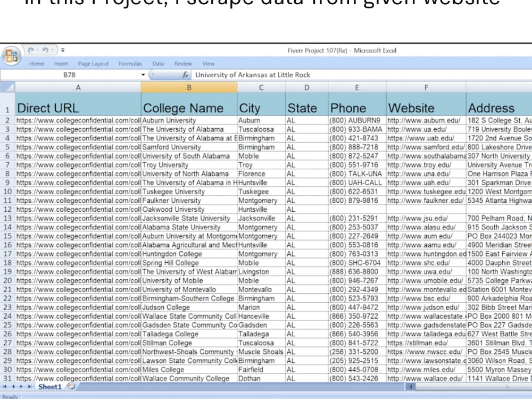The image size is (532, 399).
Task: Click phone cell (800) 933-BAMA
Action: tap(357, 129)
